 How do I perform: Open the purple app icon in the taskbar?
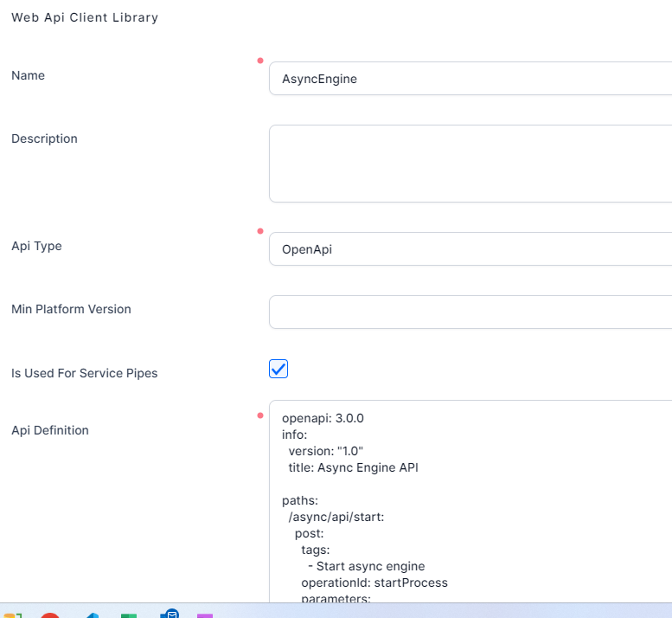pyautogui.click(x=205, y=615)
